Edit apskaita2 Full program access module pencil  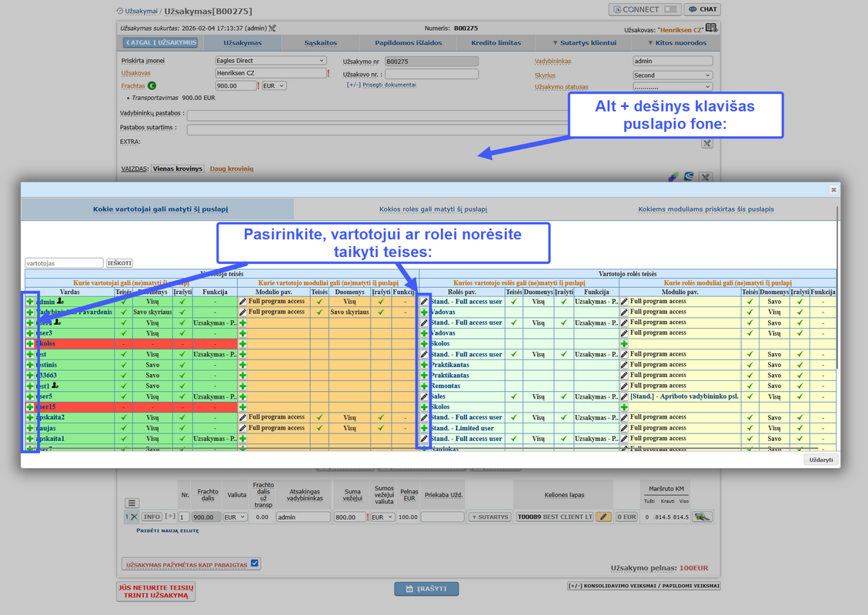click(x=242, y=417)
